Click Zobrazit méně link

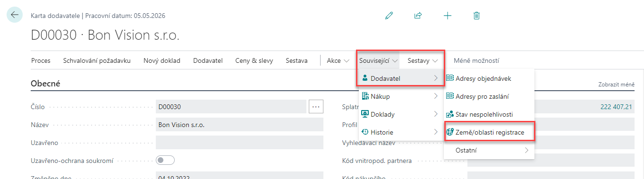[616, 85]
